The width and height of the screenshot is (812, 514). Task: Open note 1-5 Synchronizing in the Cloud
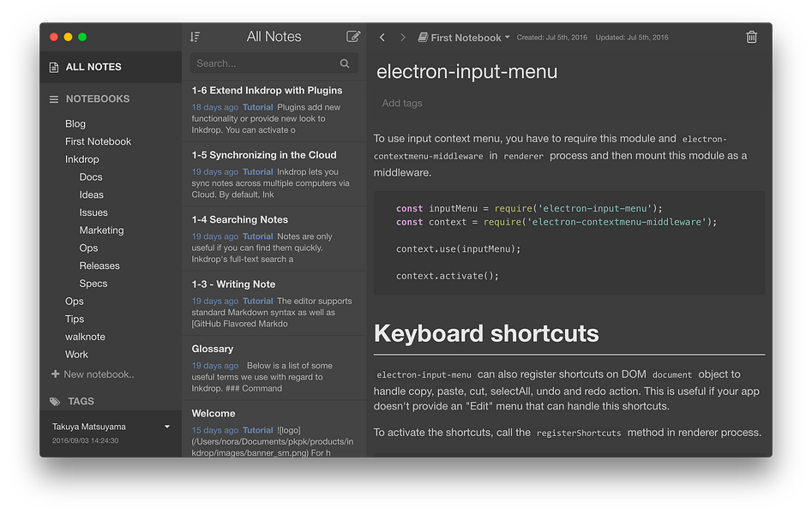tap(274, 174)
